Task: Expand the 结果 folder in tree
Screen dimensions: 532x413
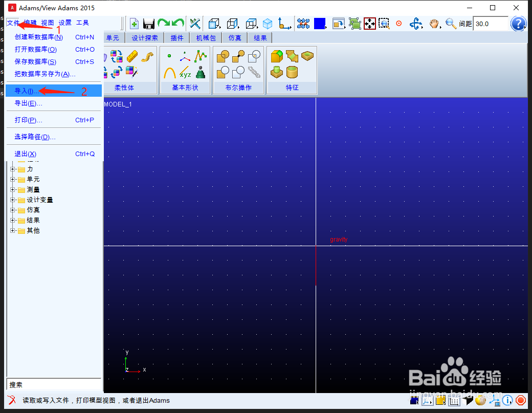Action: pyautogui.click(x=13, y=220)
